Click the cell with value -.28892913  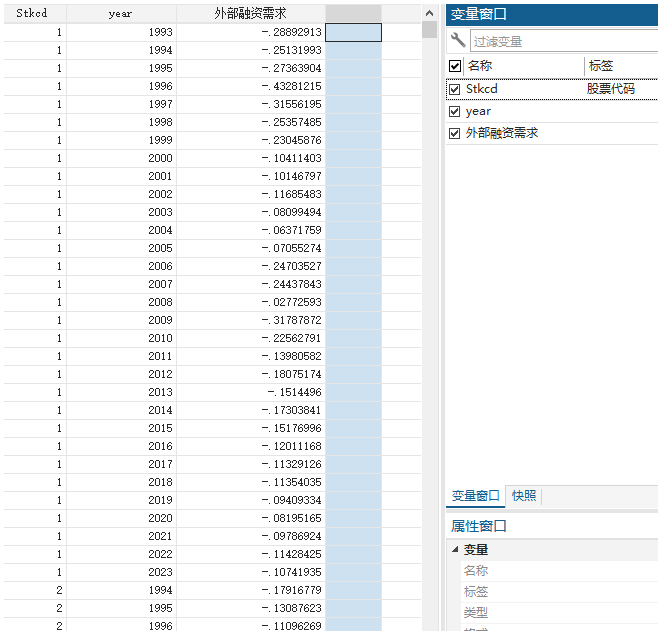[251, 32]
